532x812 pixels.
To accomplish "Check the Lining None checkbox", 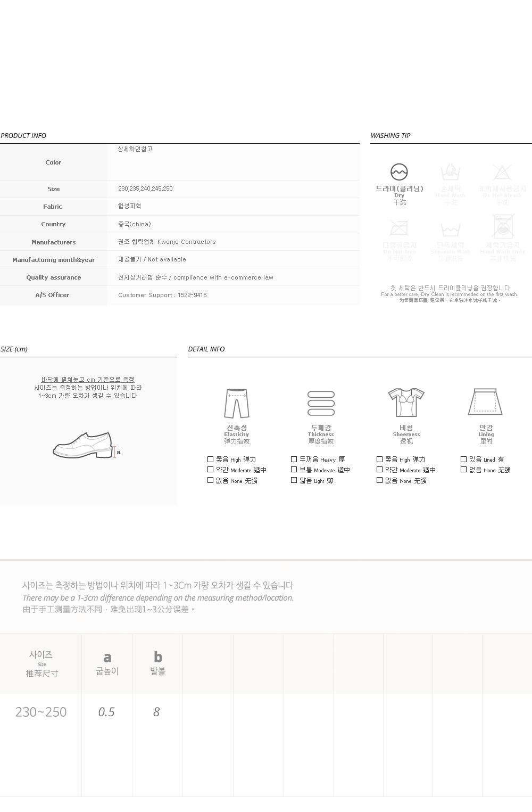I will (463, 470).
